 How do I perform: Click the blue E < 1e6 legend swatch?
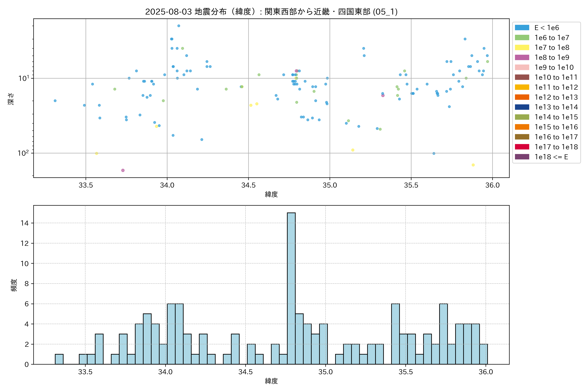(x=522, y=28)
